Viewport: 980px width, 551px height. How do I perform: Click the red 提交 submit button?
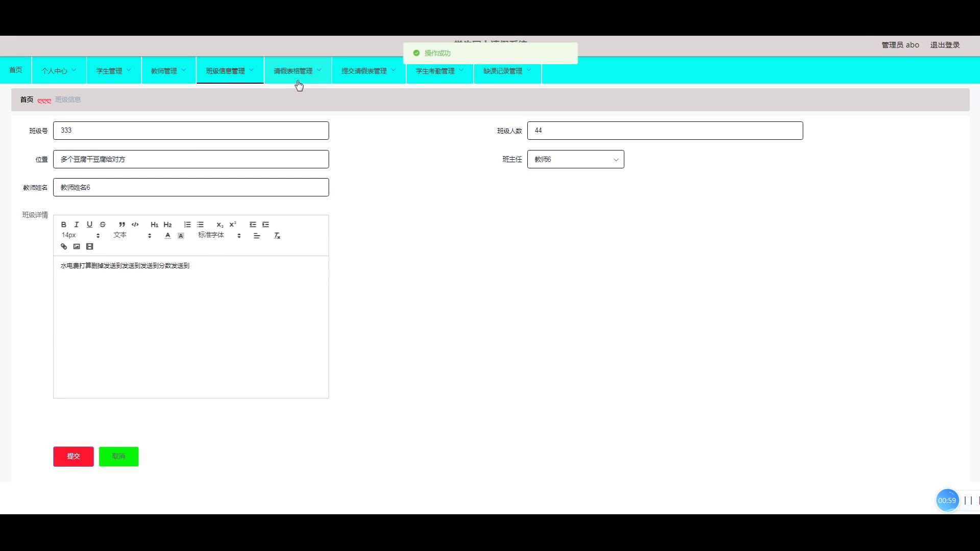point(73,456)
